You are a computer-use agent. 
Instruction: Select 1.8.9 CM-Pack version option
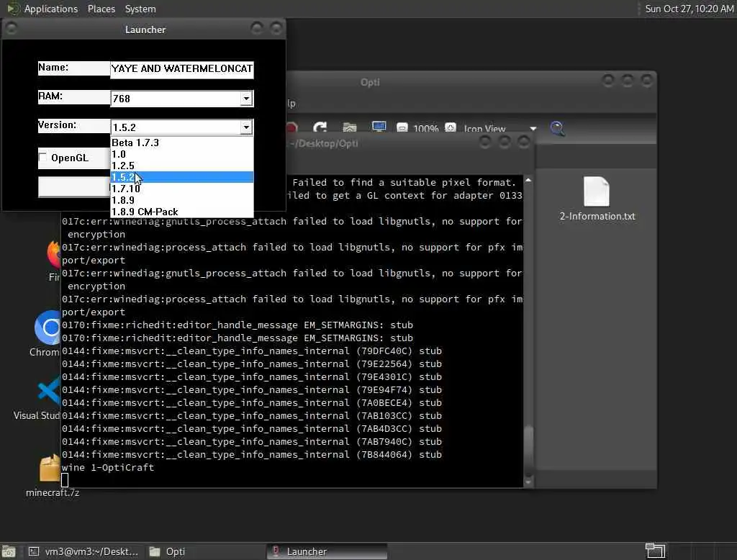click(182, 212)
